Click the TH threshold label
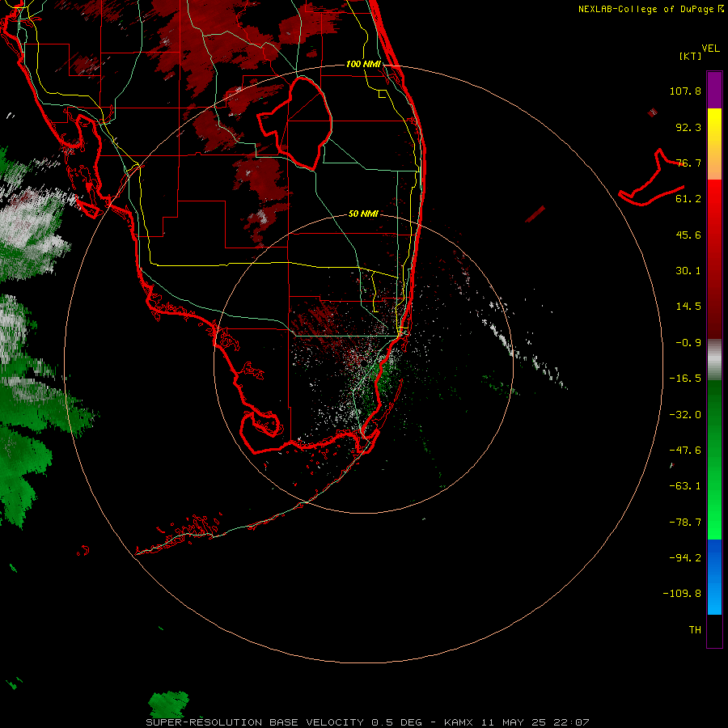Viewport: 728px width, 728px height. 695,630
